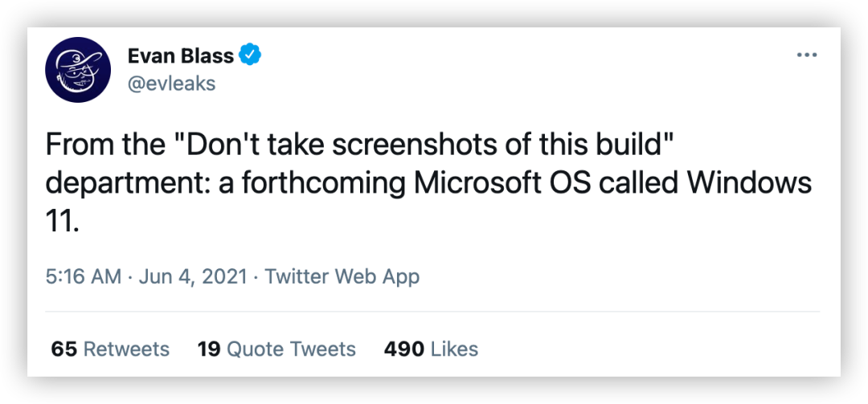Viewport: 868px width, 404px height.
Task: View the 490 Likes list
Action: [x=431, y=349]
